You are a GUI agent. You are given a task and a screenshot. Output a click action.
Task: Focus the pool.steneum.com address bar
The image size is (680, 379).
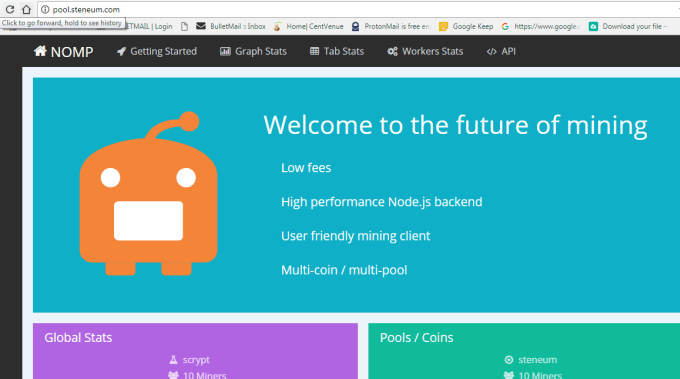click(x=360, y=9)
